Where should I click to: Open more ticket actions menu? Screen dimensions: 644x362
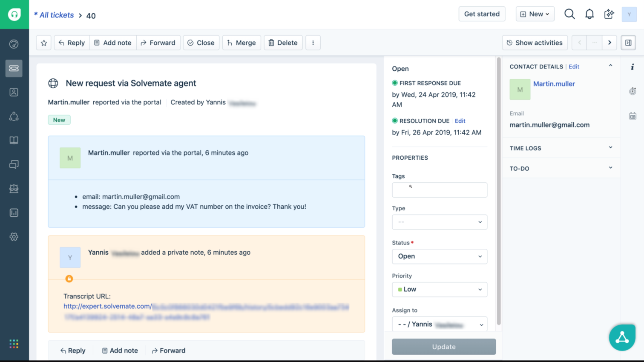(313, 43)
